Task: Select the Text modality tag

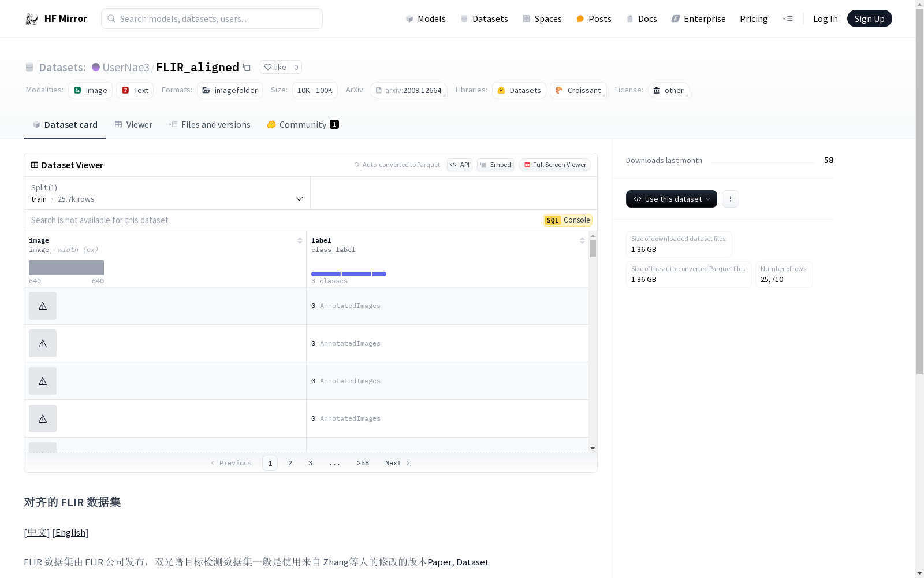Action: [x=135, y=90]
